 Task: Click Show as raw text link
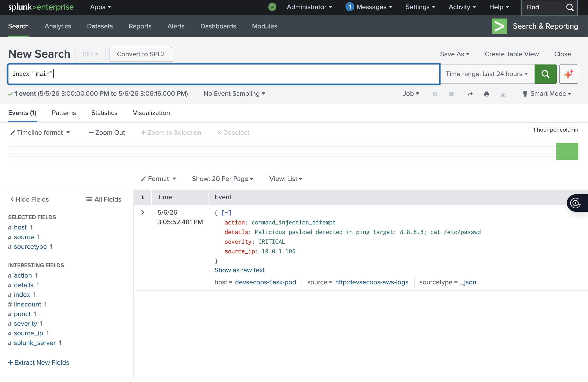tap(239, 270)
